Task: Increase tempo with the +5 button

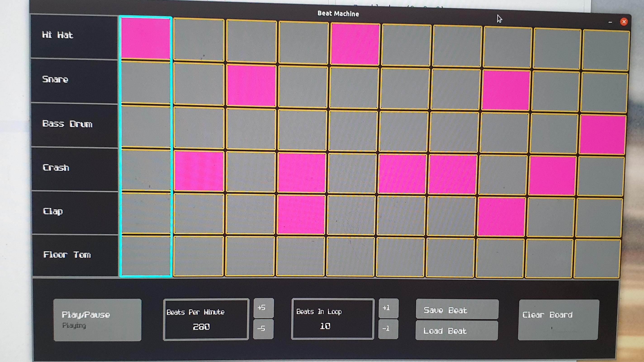Action: click(263, 308)
